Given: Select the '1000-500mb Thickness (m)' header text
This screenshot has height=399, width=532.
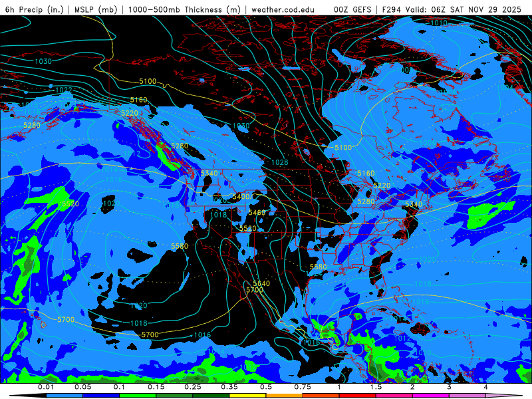Looking at the screenshot, I should 184,9.
